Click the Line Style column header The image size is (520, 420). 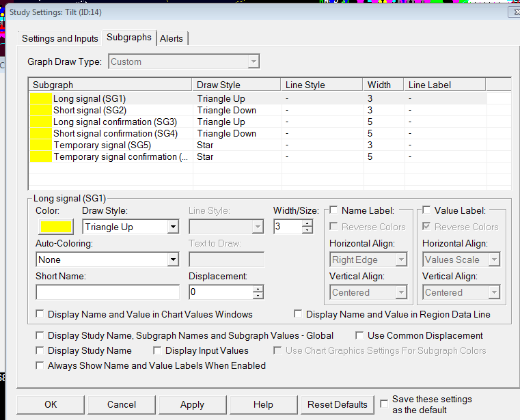[322, 85]
